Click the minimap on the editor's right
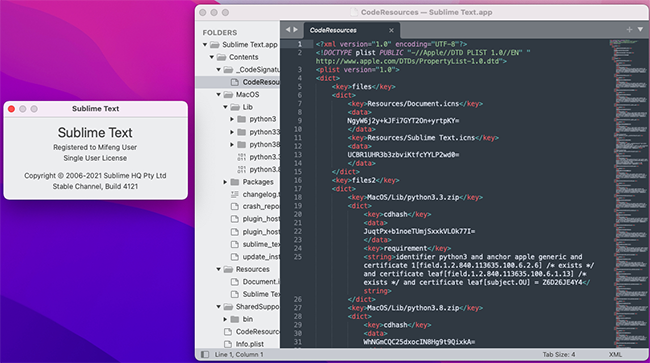The height and width of the screenshot is (363, 650). 630,193
